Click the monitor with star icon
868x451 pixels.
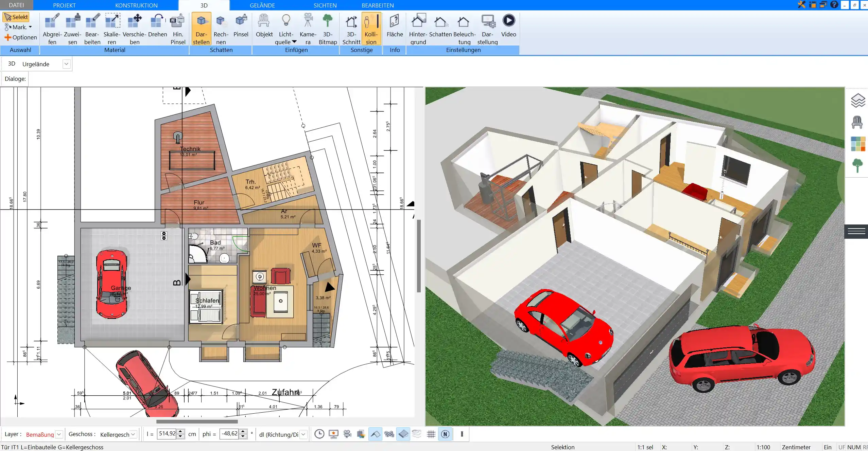tap(333, 434)
